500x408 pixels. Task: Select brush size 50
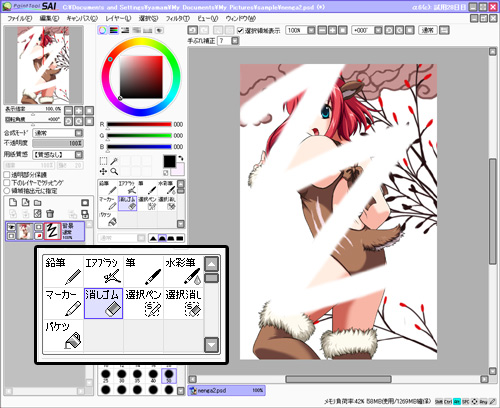tap(169, 376)
